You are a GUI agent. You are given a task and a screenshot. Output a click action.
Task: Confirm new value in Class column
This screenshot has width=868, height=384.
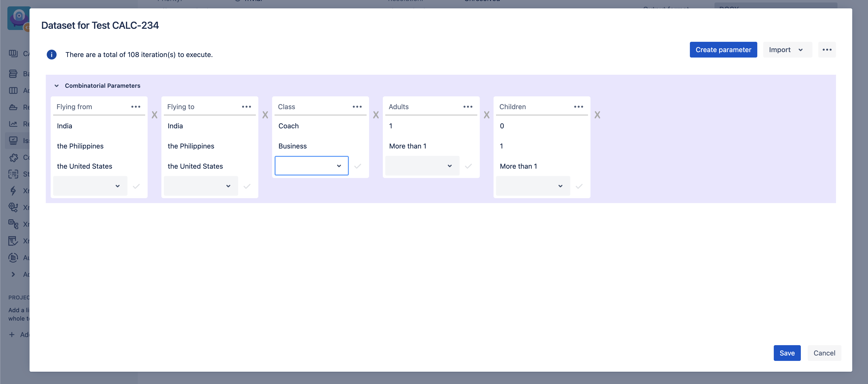point(357,166)
